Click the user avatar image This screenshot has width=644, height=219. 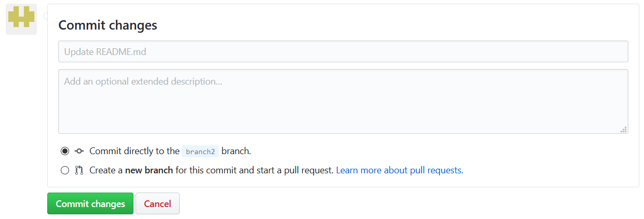pyautogui.click(x=21, y=19)
